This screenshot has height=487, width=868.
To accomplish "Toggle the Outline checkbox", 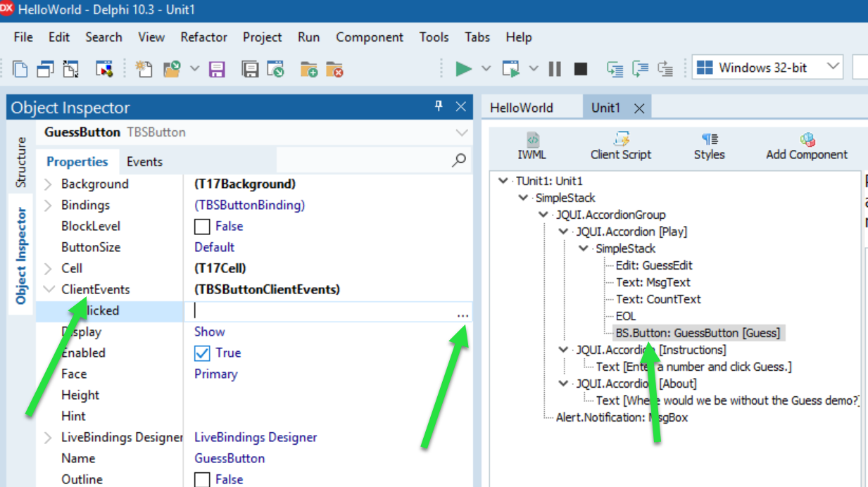I will pyautogui.click(x=202, y=479).
